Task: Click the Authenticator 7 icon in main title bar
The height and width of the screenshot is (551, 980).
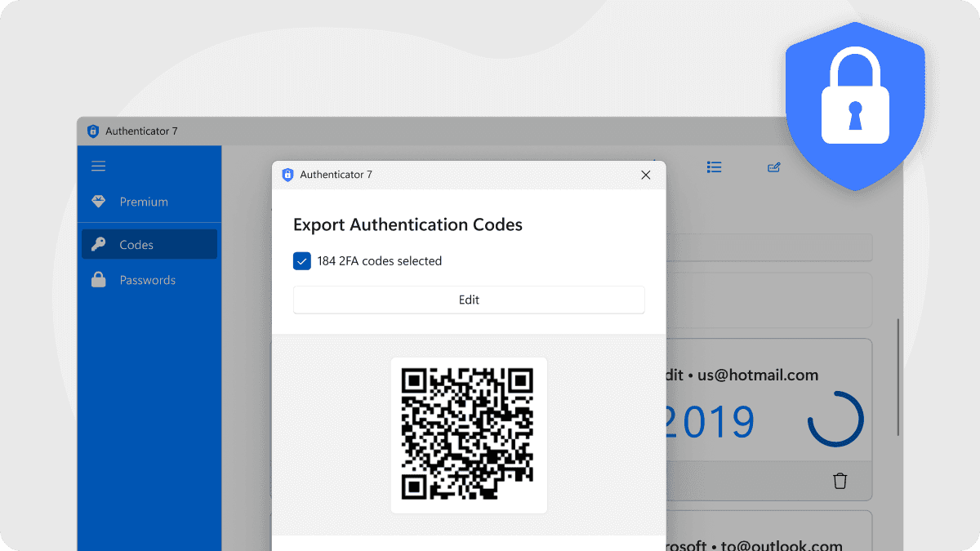Action: [x=92, y=131]
